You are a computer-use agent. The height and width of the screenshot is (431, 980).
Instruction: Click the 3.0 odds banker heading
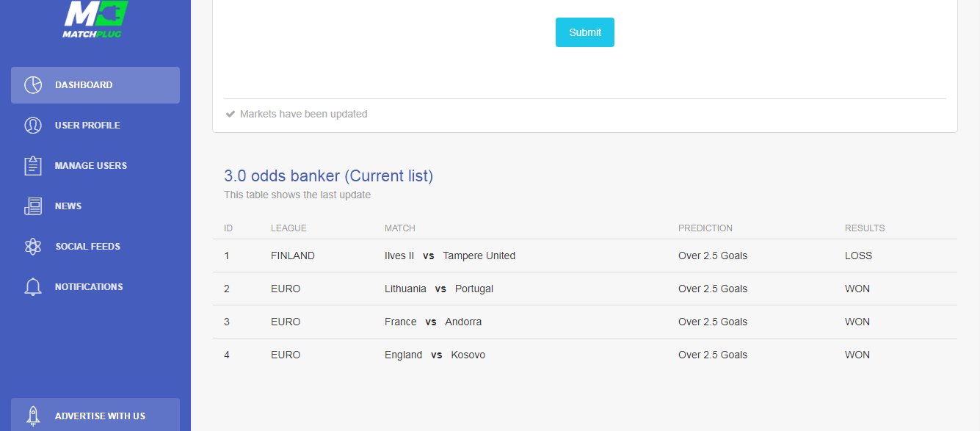click(x=328, y=176)
